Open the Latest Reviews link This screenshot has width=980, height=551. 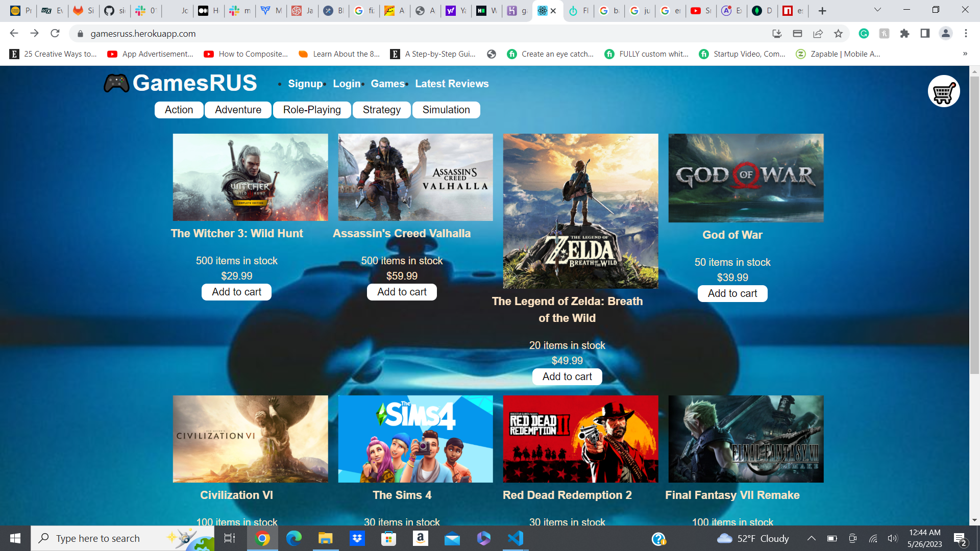tap(452, 84)
